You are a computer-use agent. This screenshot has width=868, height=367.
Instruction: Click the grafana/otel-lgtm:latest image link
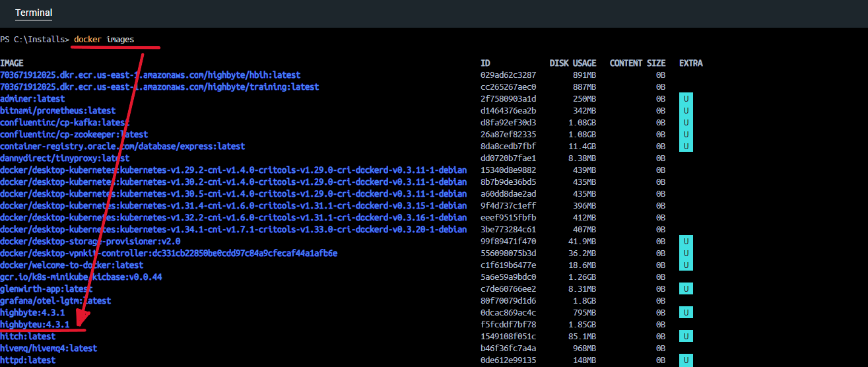click(x=46, y=301)
